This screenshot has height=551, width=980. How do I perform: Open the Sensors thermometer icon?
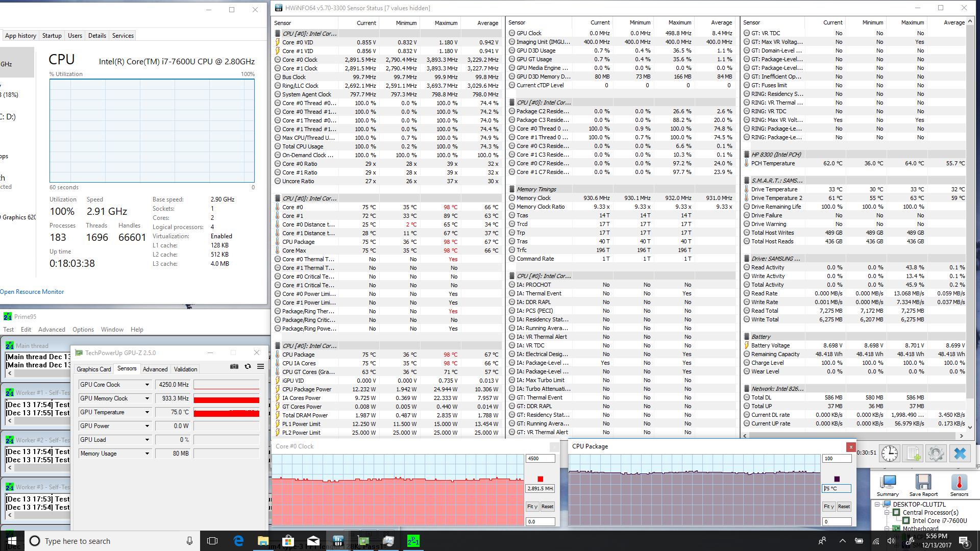click(959, 485)
